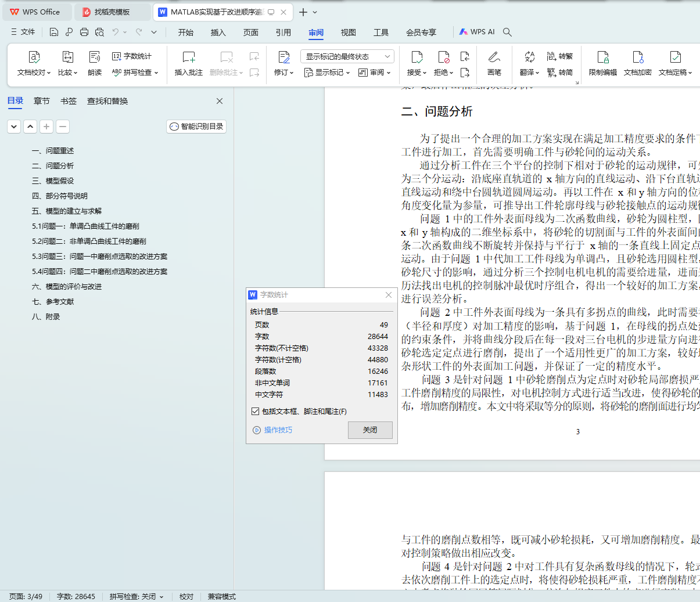Open the 找稻壳模板 tab
The image size is (700, 602).
click(112, 12)
